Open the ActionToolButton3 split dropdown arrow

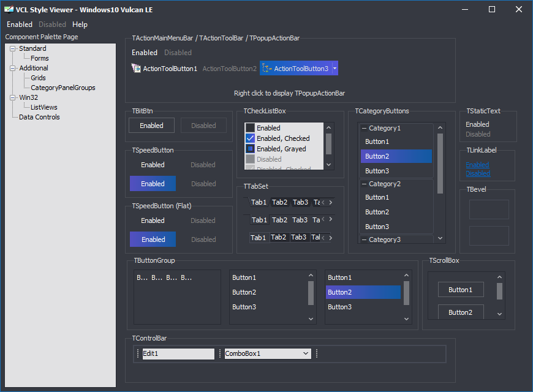[335, 69]
